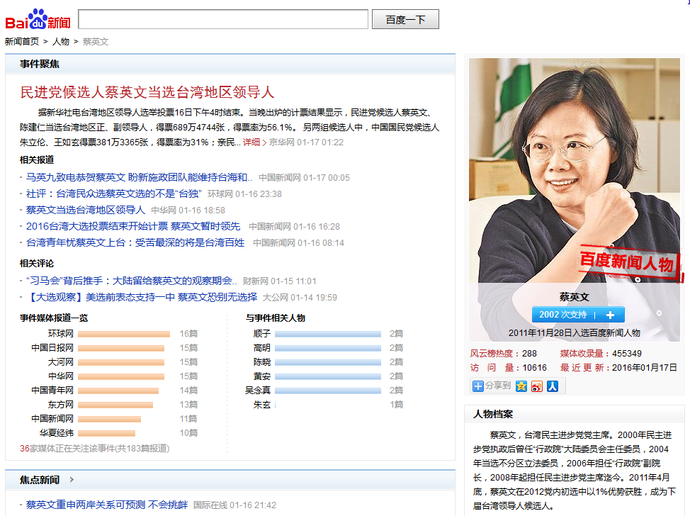Click the 详细 link after the summary
Viewport: 690px width, 516px height.
point(251,143)
